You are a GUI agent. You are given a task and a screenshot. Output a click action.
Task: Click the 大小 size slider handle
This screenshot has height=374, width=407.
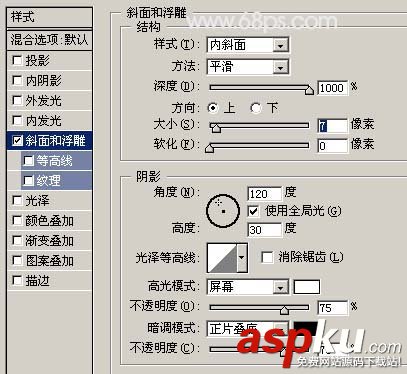click(x=216, y=128)
